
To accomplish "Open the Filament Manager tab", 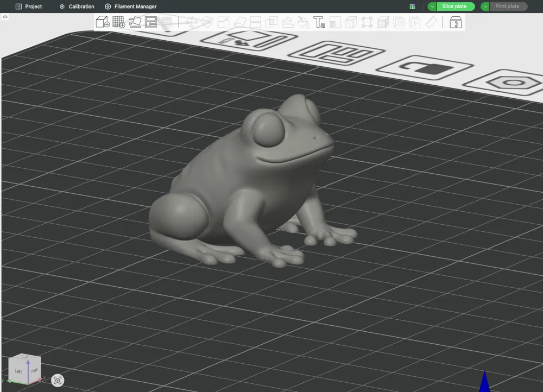I will 130,6.
